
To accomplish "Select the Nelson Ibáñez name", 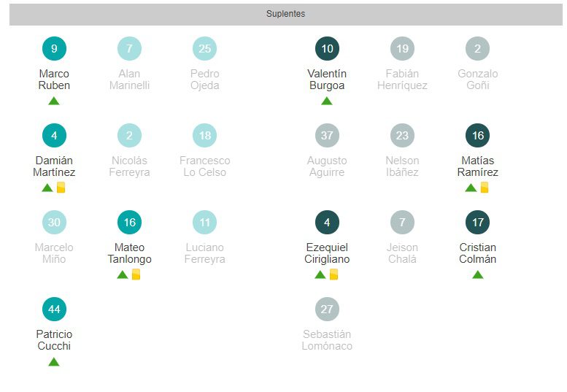I will point(402,166).
